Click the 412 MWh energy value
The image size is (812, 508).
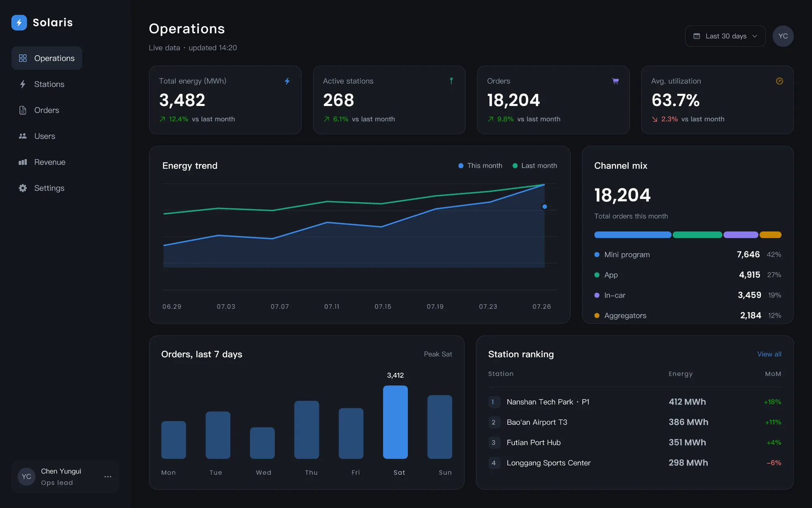(687, 402)
